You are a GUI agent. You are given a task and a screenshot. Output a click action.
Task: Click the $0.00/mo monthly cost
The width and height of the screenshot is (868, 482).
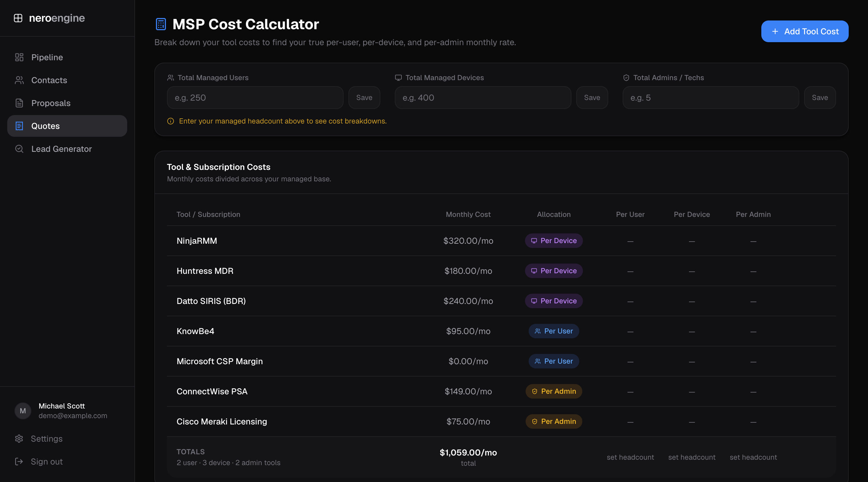468,361
